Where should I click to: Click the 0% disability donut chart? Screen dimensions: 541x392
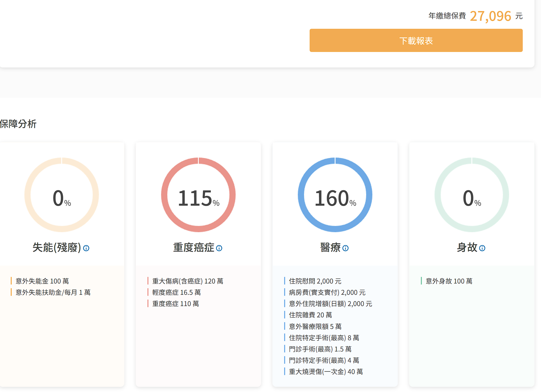click(62, 195)
